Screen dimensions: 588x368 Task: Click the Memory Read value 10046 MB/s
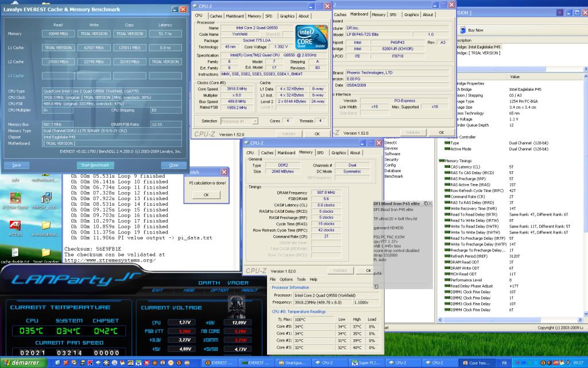pyautogui.click(x=58, y=34)
